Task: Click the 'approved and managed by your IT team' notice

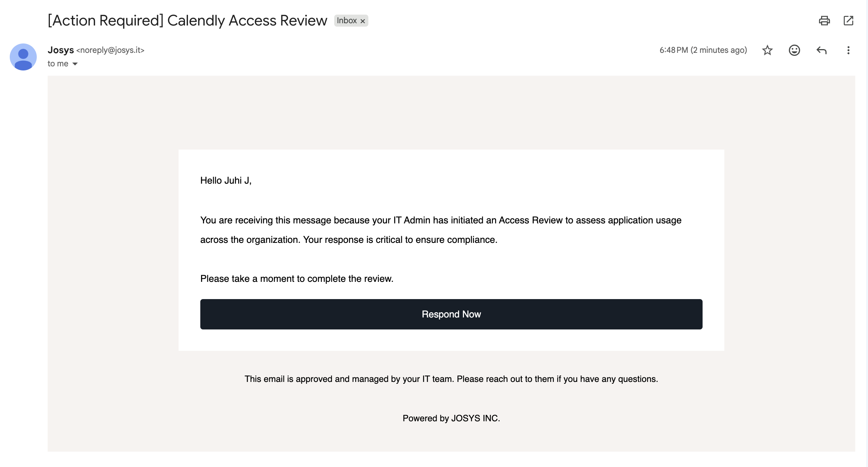Action: pos(451,379)
